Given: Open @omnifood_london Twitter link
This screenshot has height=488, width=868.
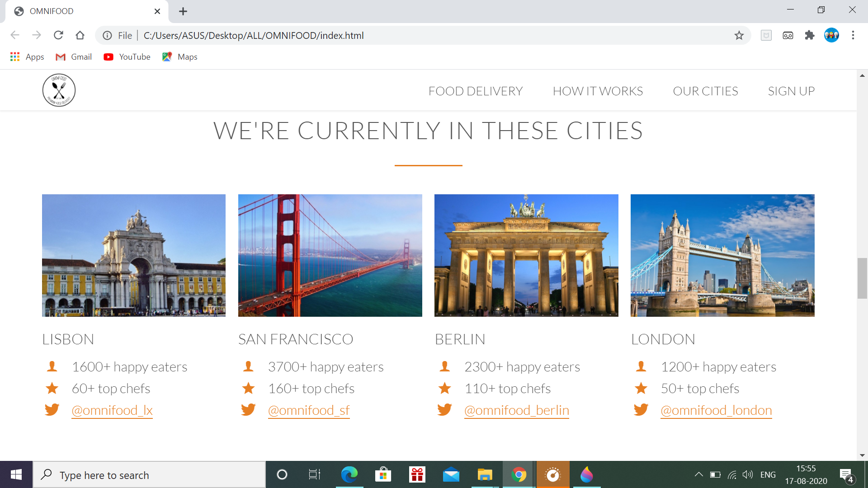Looking at the screenshot, I should [x=716, y=410].
